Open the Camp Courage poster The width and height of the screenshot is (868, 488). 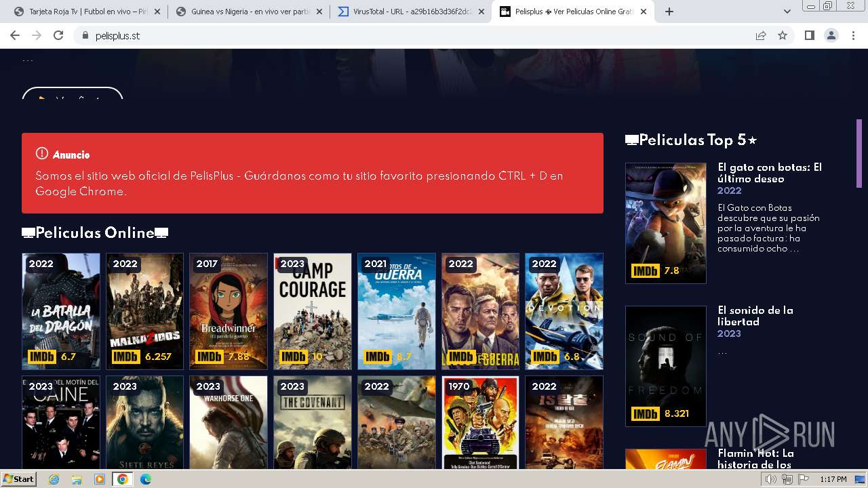[313, 311]
